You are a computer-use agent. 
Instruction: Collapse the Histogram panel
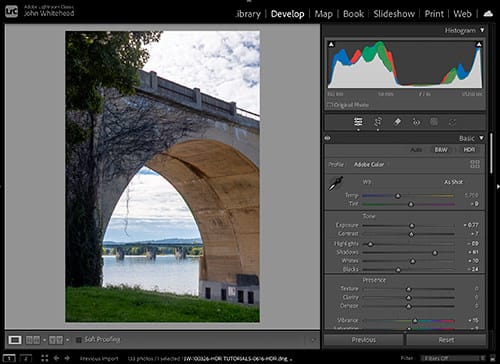click(482, 30)
